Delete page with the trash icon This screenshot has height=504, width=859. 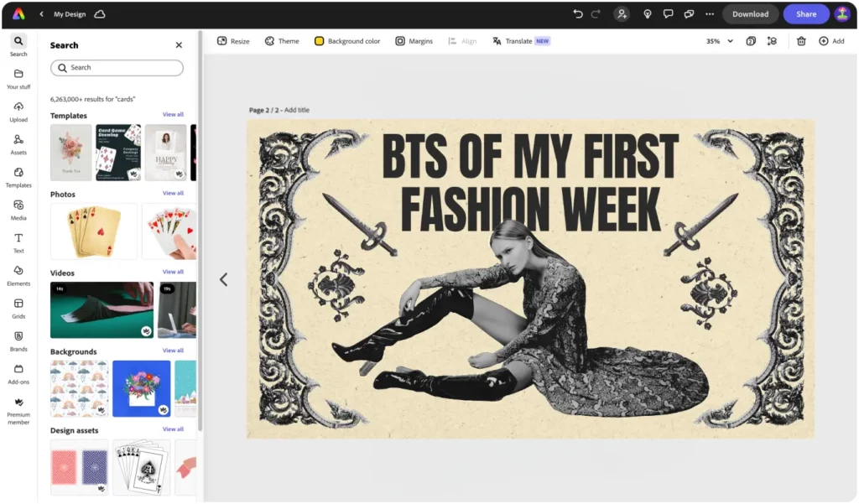[801, 41]
